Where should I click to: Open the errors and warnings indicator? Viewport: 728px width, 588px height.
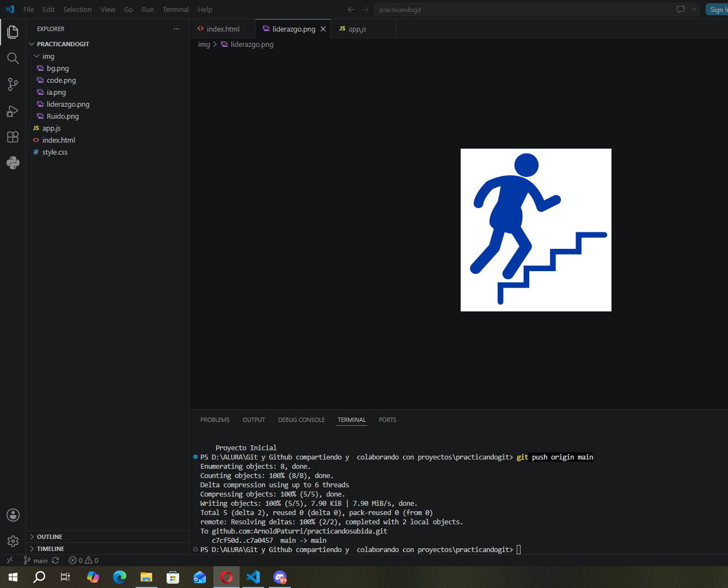point(83,560)
